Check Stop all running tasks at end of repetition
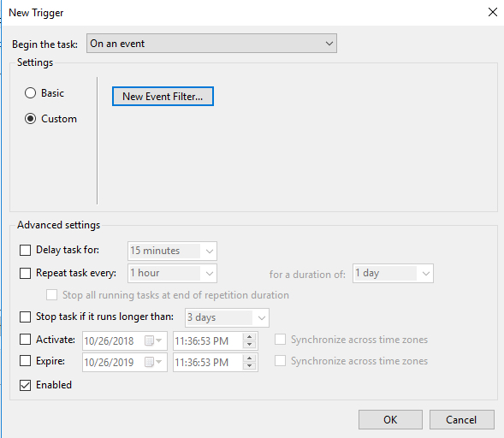The width and height of the screenshot is (504, 438). tap(51, 294)
